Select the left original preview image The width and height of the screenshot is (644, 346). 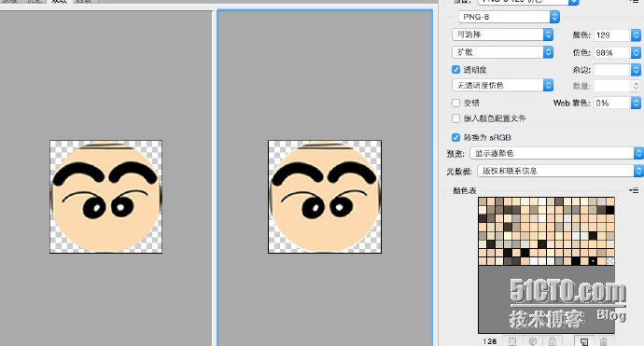(106, 197)
